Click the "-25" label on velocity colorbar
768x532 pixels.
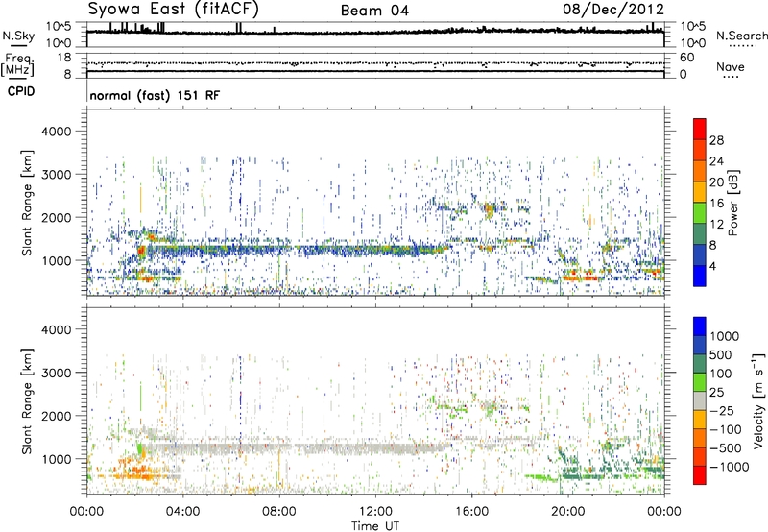pos(720,410)
